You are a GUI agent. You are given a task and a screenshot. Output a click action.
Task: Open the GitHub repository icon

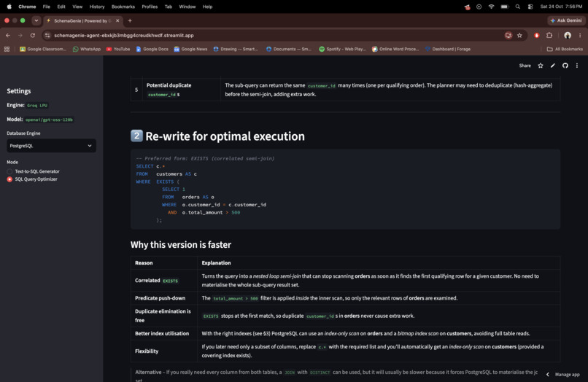click(x=565, y=66)
